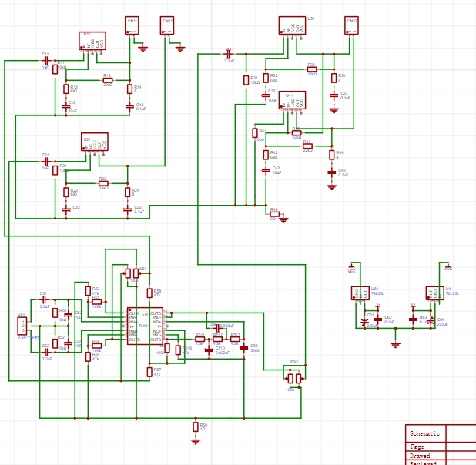
Task: Select capacitor C31 3.3uF symbol
Action: 229,54
